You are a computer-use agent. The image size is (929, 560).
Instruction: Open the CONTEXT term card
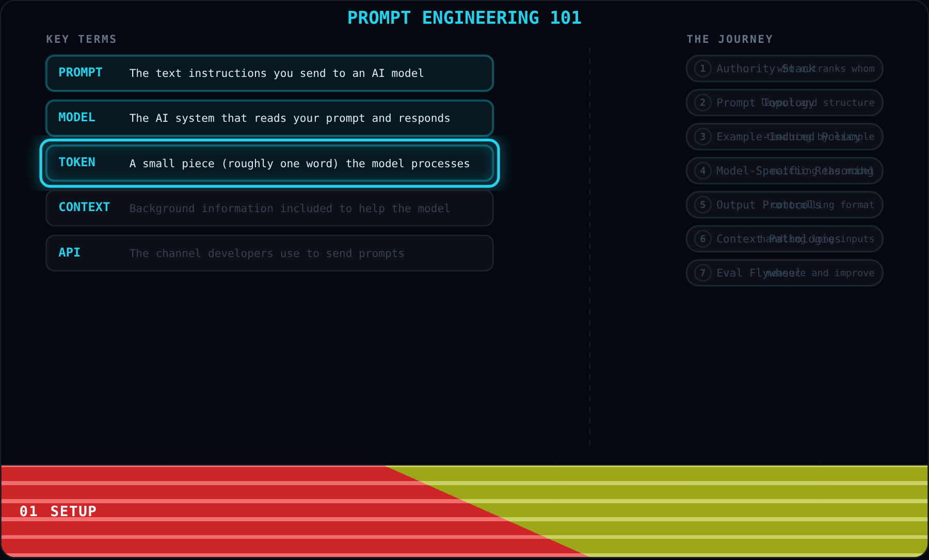point(269,208)
